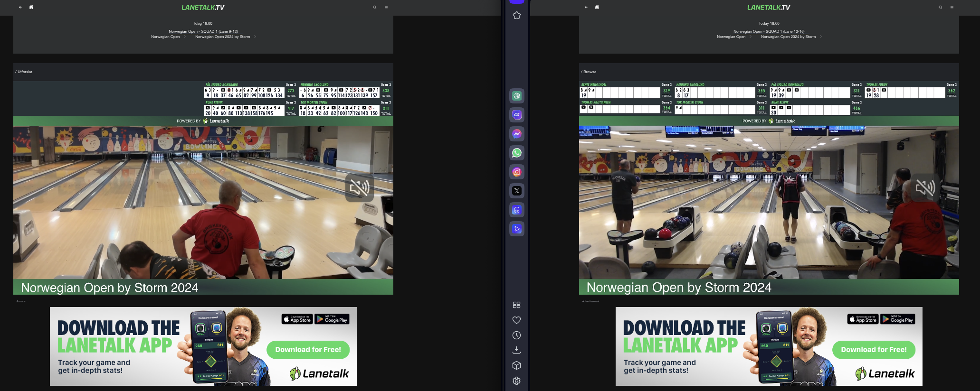The image size is (980, 391).
Task: Open ChatGPT in the sidebar
Action: coord(517,96)
